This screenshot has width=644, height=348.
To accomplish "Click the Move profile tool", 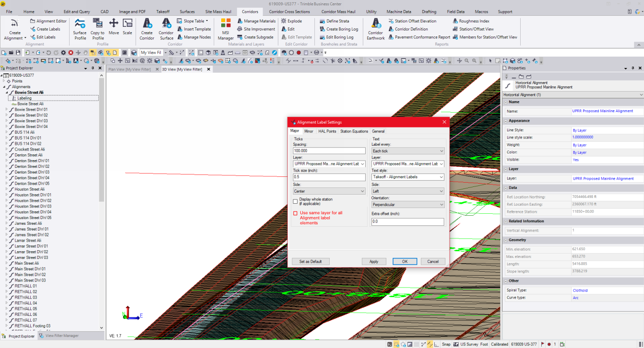I will coord(114,27).
